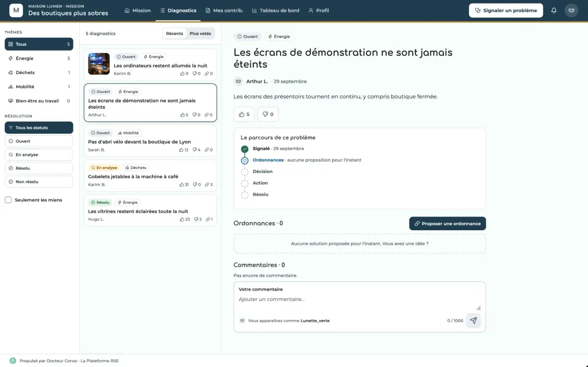The width and height of the screenshot is (588, 367).
Task: Downvote the écrans de démonstration problem
Action: (x=268, y=114)
